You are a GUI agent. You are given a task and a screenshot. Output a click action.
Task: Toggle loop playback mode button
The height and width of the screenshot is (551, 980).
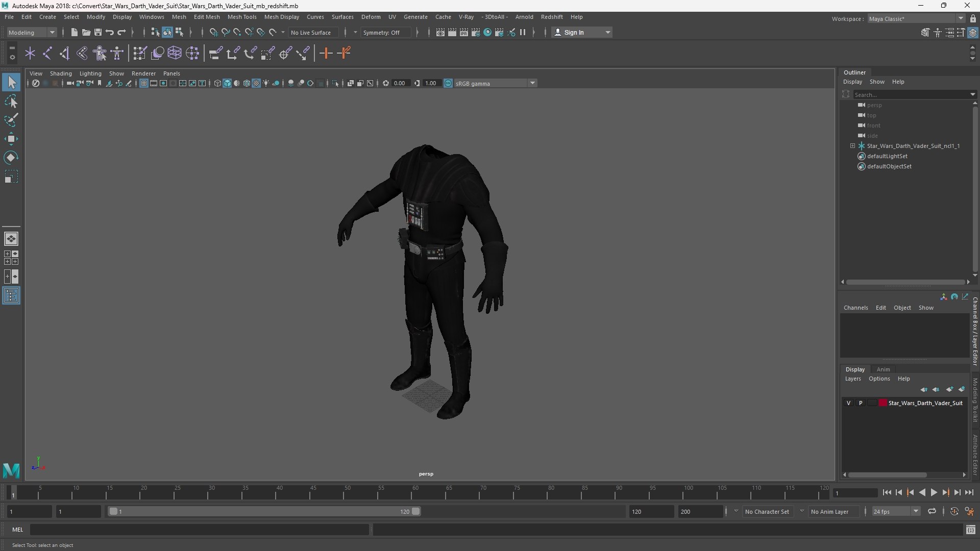tap(932, 511)
